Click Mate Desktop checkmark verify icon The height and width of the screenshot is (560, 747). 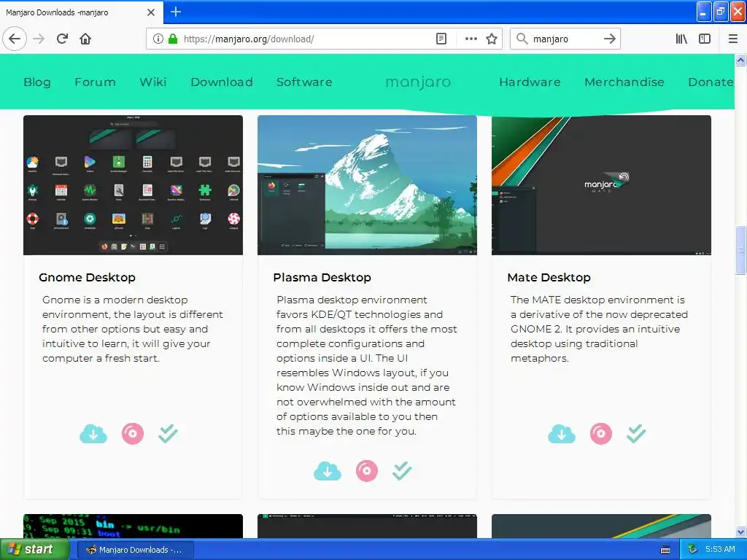tap(636, 434)
